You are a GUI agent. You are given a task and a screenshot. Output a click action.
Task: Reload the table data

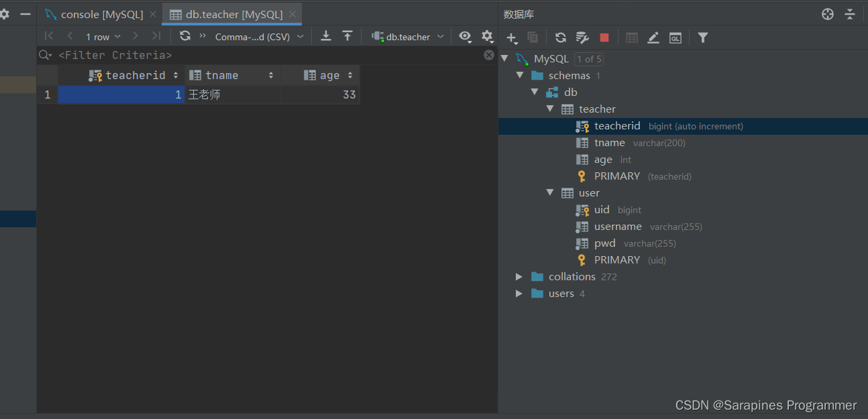click(185, 36)
